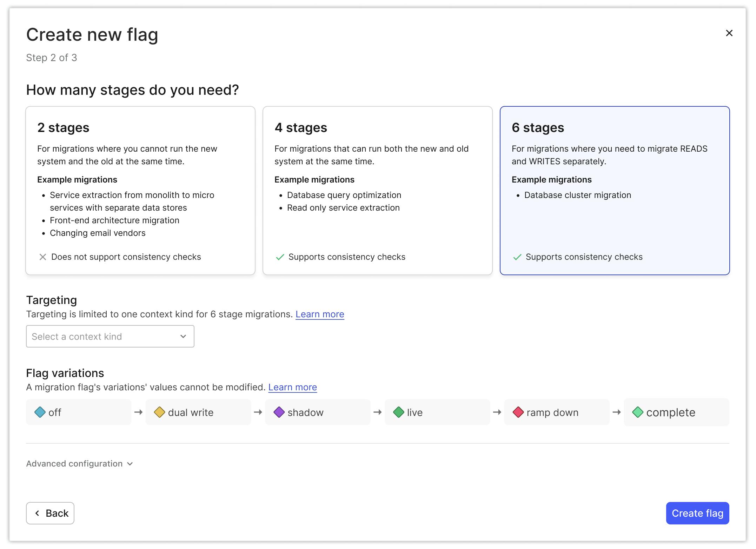Click the light green complete diamond icon
The image size is (756, 549).
[x=638, y=412]
